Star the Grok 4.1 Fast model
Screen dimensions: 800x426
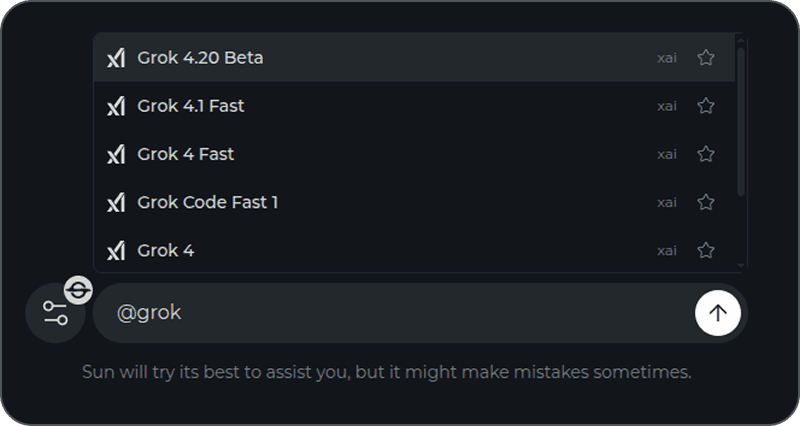[x=706, y=106]
